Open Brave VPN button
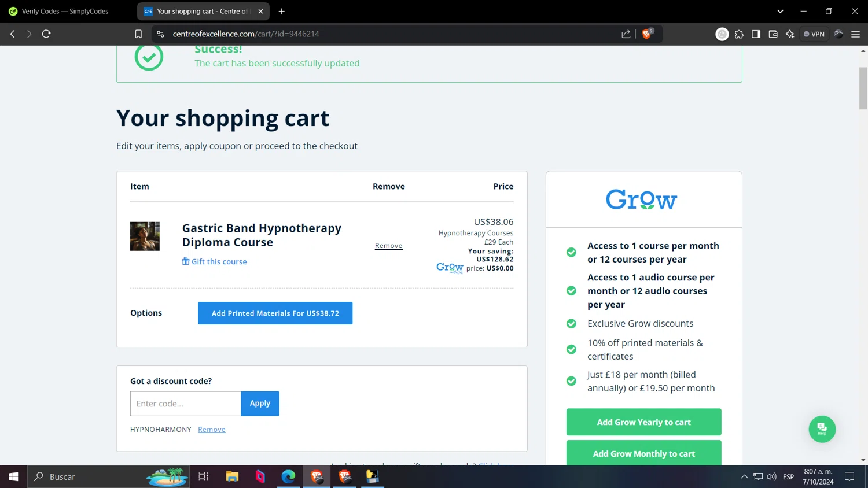This screenshot has width=868, height=488. (814, 34)
